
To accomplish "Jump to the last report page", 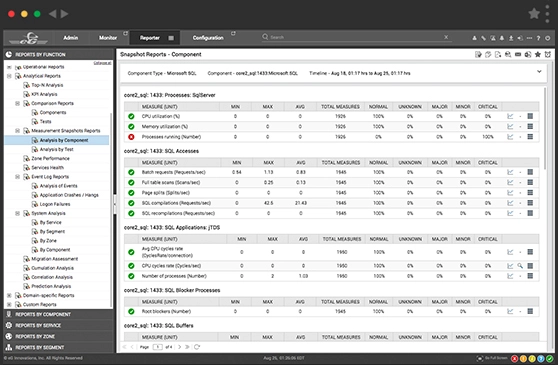I will click(187, 347).
